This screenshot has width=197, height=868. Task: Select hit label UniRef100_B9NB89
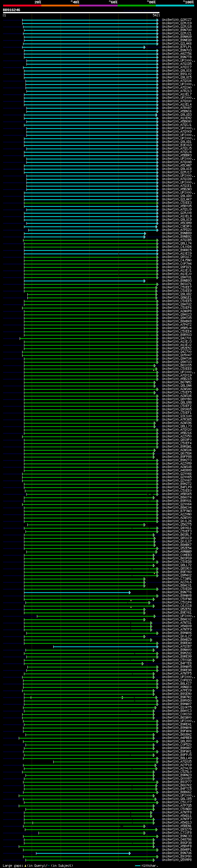click(x=177, y=233)
